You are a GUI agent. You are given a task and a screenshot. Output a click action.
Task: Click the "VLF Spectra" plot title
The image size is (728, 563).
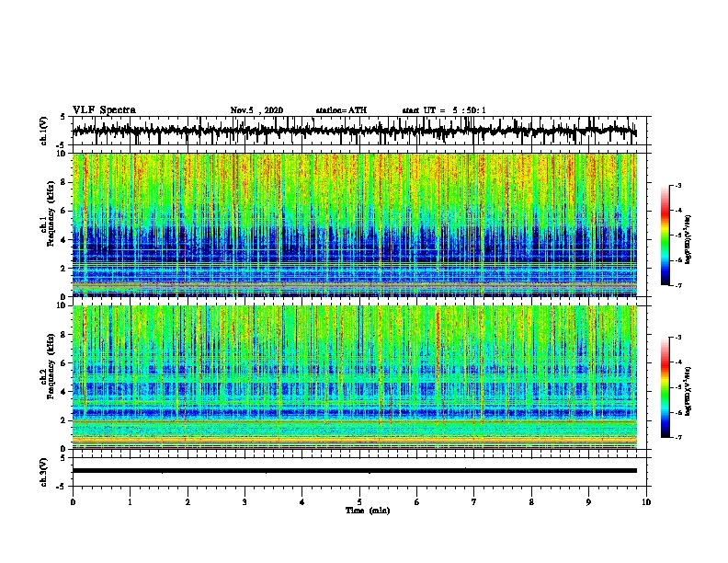pyautogui.click(x=104, y=110)
